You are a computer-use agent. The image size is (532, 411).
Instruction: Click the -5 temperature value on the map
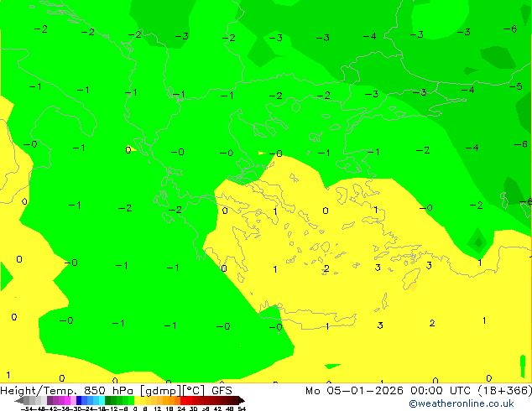coord(515,86)
